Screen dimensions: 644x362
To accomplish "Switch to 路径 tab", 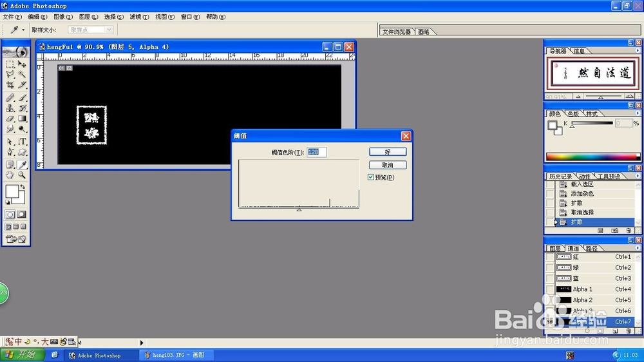I will 591,249.
